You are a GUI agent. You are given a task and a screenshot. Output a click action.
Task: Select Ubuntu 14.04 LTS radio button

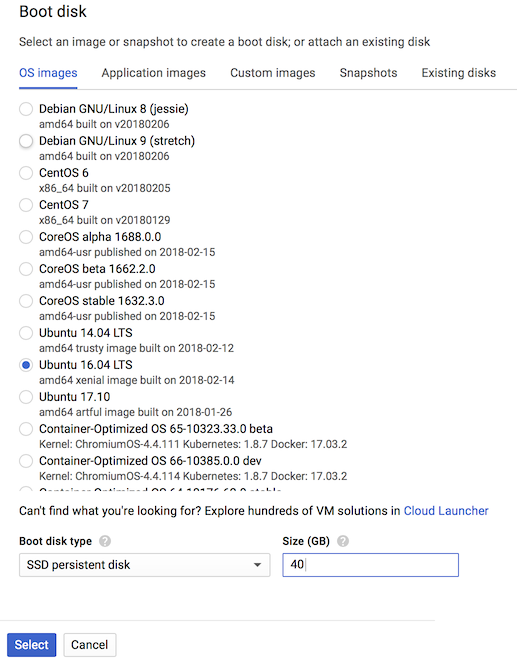coord(26,333)
